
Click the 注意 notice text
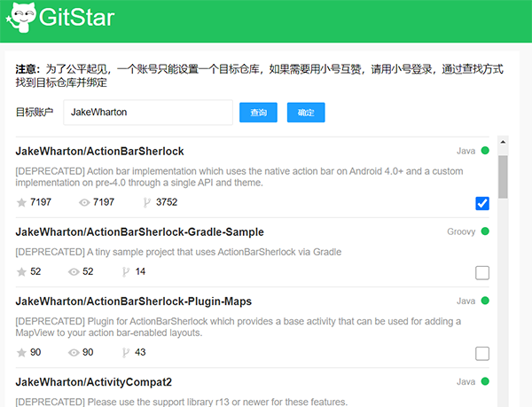point(259,75)
